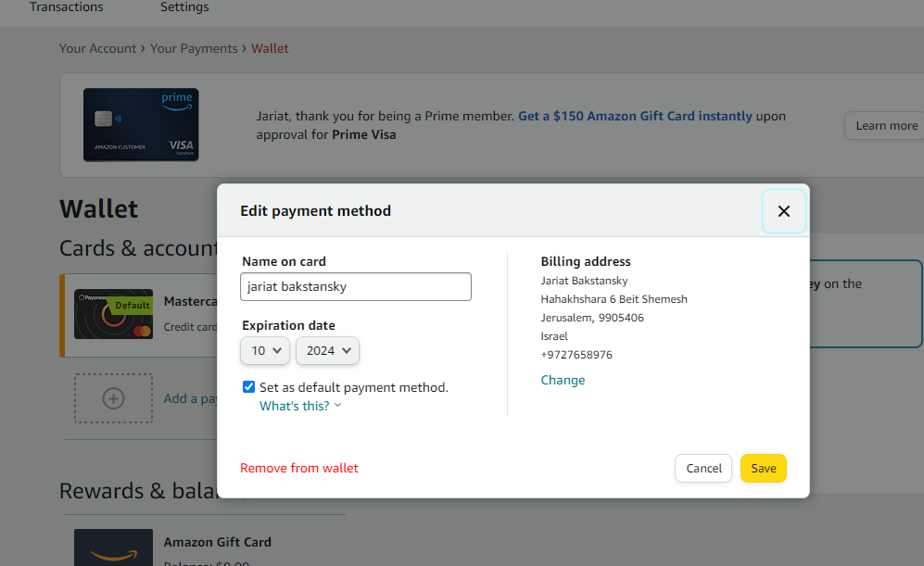Screen dimensions: 924x566
Task: Click the plus icon to add payment
Action: coord(113,398)
